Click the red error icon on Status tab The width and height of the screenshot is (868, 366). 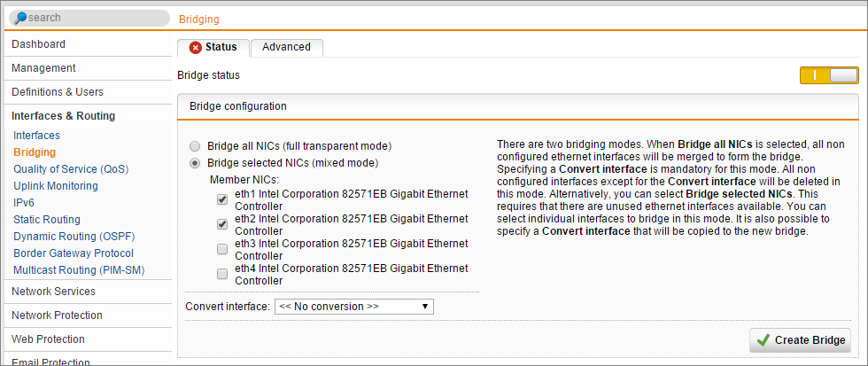click(x=196, y=48)
